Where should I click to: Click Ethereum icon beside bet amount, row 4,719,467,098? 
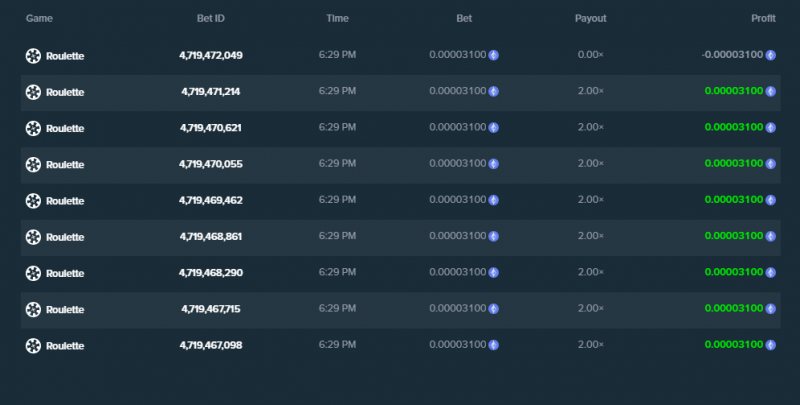tap(493, 345)
